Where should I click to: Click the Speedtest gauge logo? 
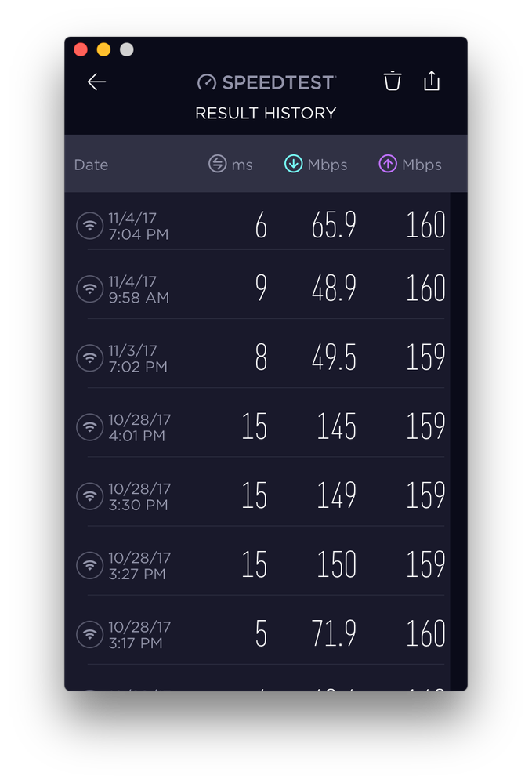click(x=207, y=81)
